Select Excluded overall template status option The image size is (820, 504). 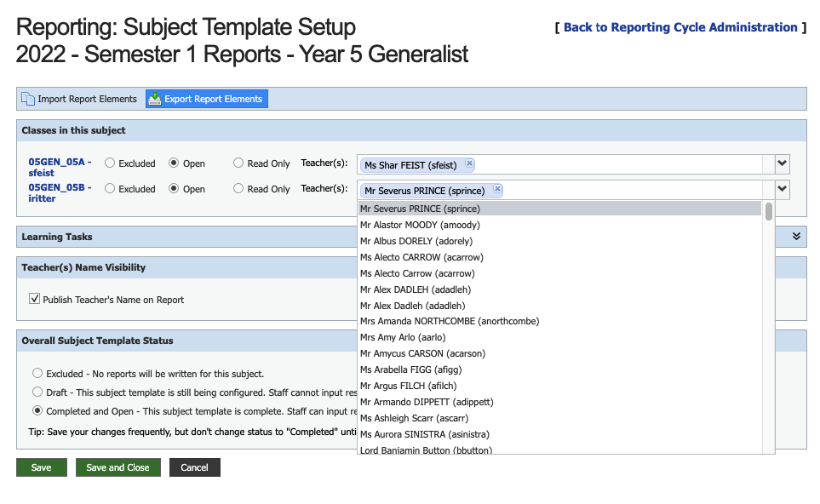(x=37, y=373)
